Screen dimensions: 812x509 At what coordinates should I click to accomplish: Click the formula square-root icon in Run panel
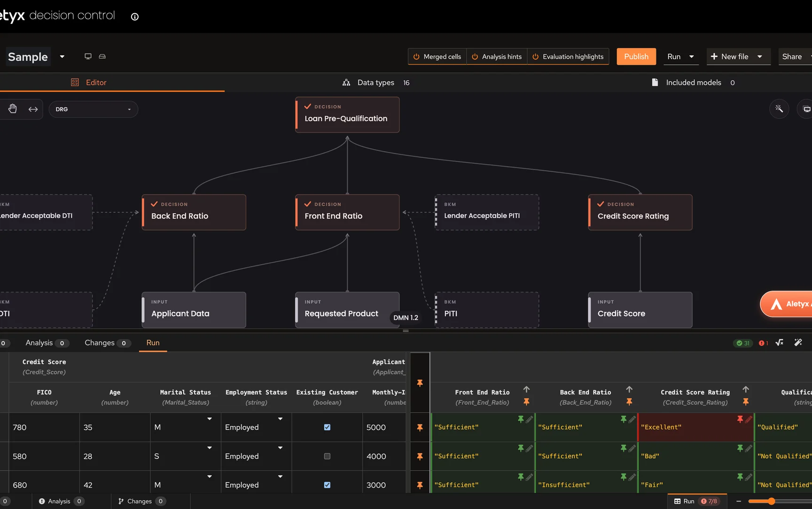click(780, 343)
